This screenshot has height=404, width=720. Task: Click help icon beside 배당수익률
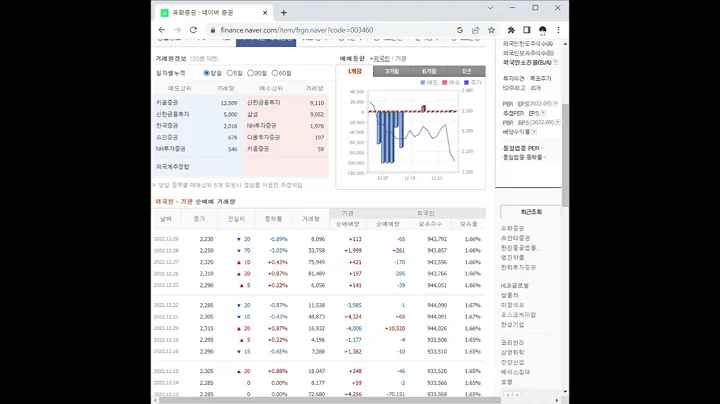(x=534, y=132)
